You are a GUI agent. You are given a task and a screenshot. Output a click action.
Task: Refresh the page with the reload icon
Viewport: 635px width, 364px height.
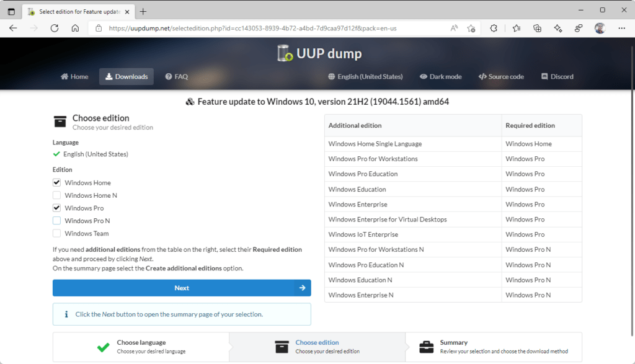pos(55,28)
